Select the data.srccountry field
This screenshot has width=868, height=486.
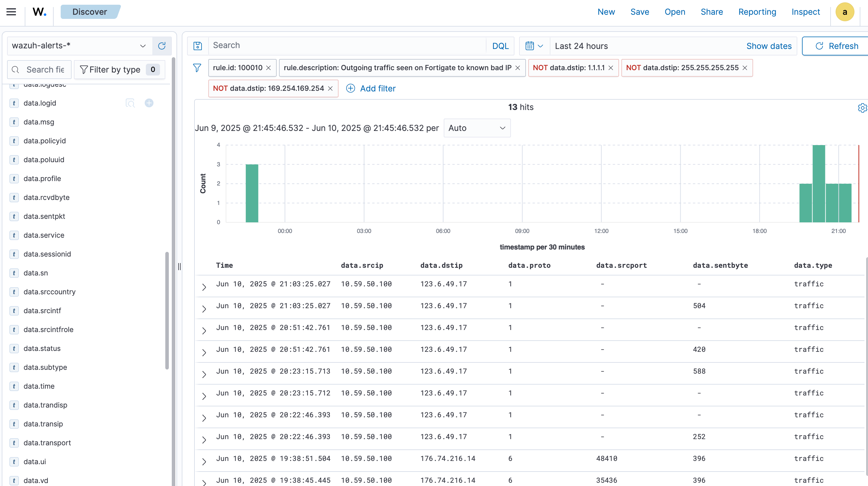coord(49,292)
